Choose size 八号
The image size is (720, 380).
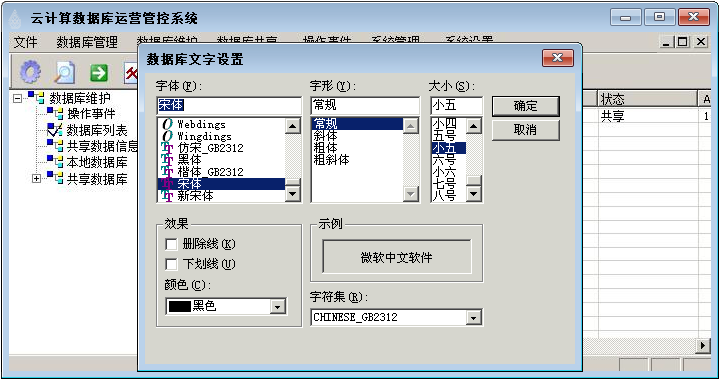click(449, 196)
